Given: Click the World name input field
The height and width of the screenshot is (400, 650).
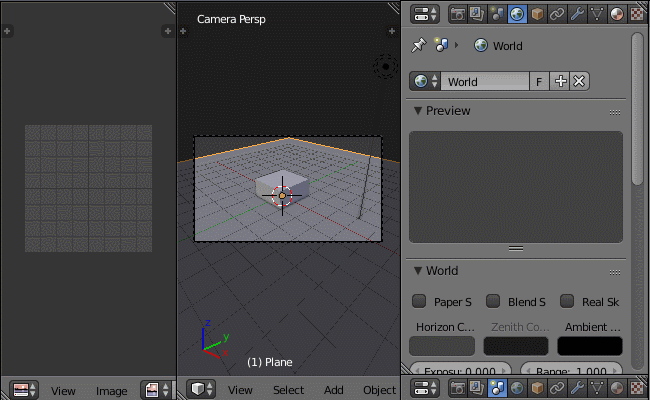Looking at the screenshot, I should [x=485, y=81].
